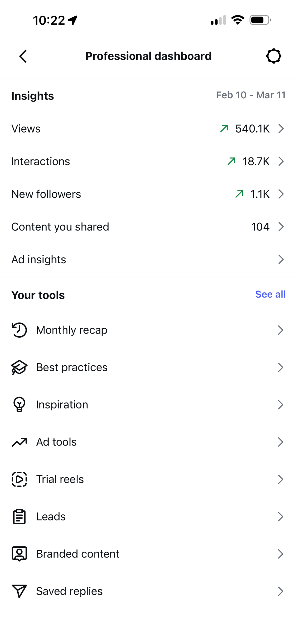
Task: Select the Monthly recap clock icon
Action: click(19, 330)
